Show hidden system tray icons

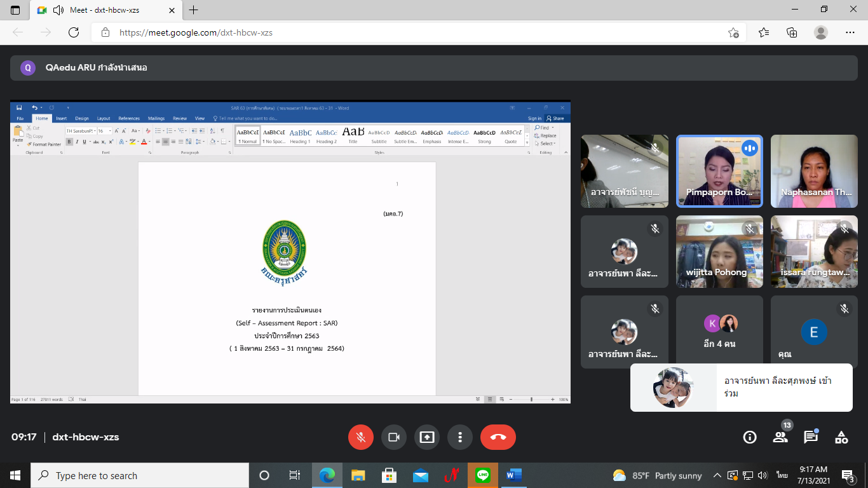pos(717,475)
